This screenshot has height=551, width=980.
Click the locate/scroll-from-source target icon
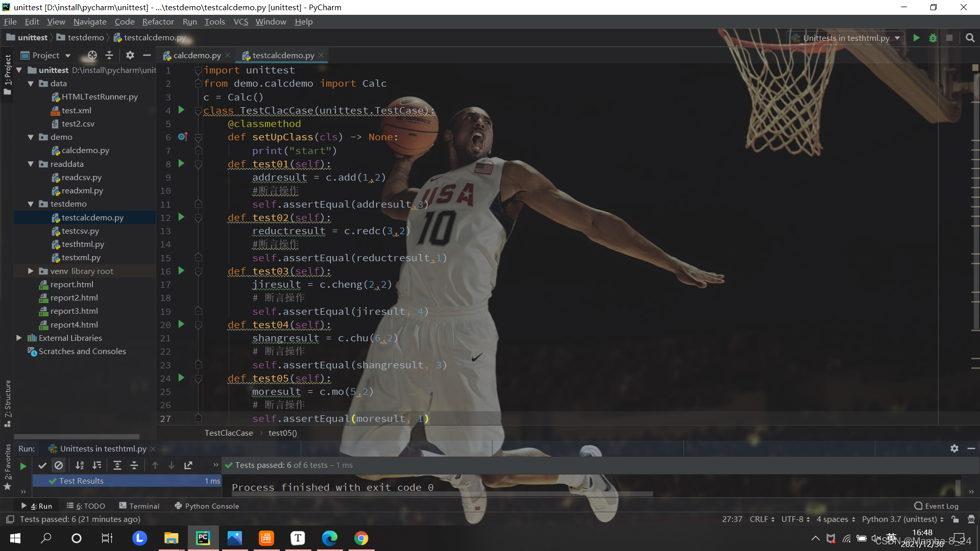click(x=92, y=55)
